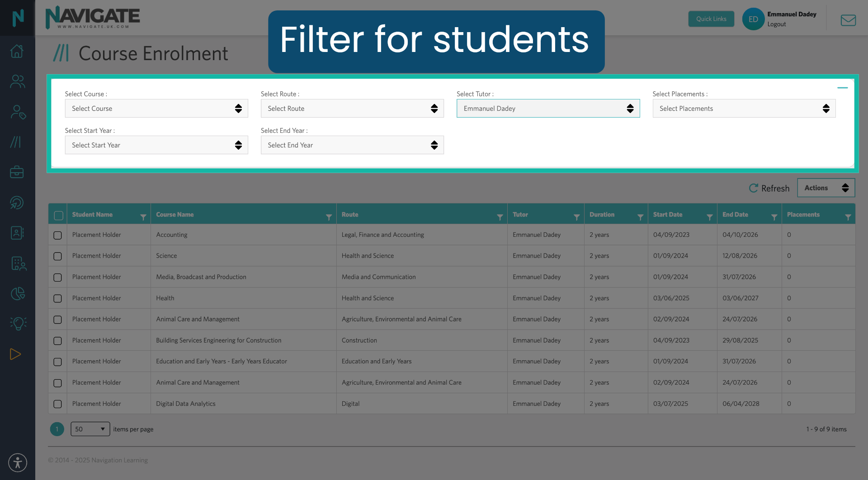Open the mail envelope icon at top right

848,20
